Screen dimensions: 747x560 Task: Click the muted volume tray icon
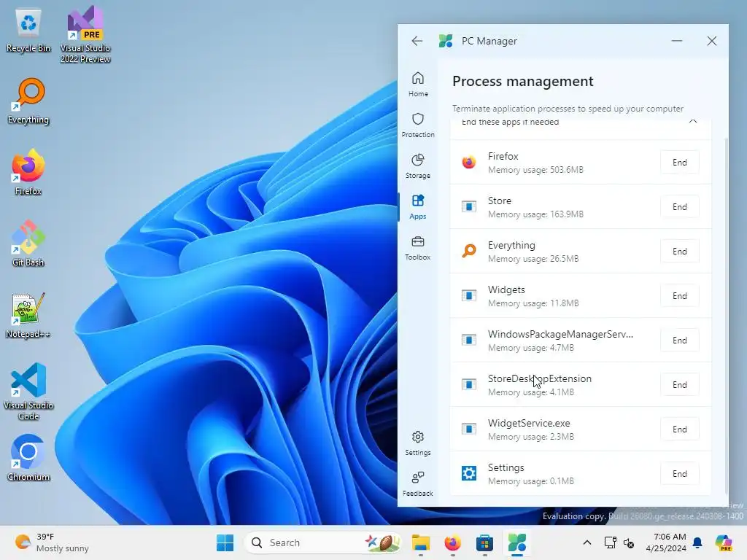[629, 542]
